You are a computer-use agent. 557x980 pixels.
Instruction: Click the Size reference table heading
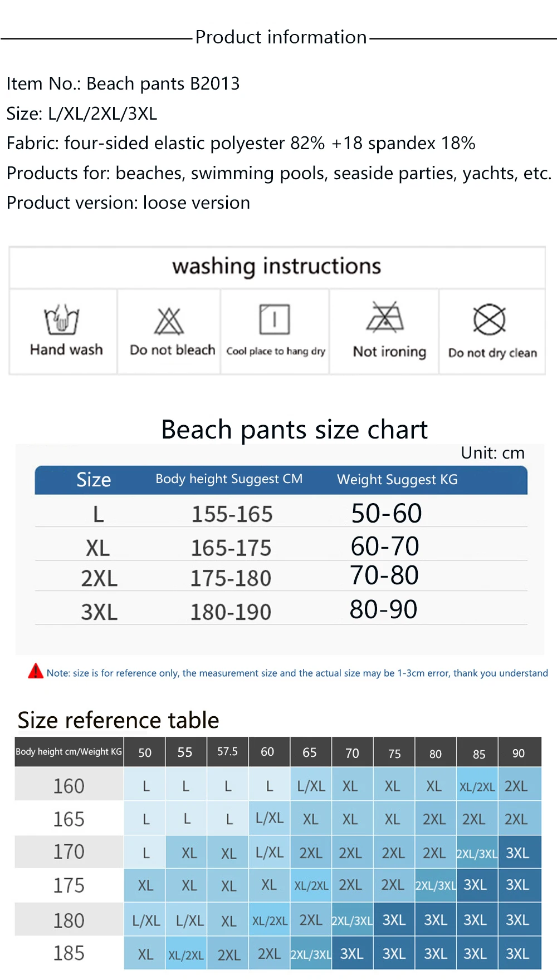pos(118,720)
